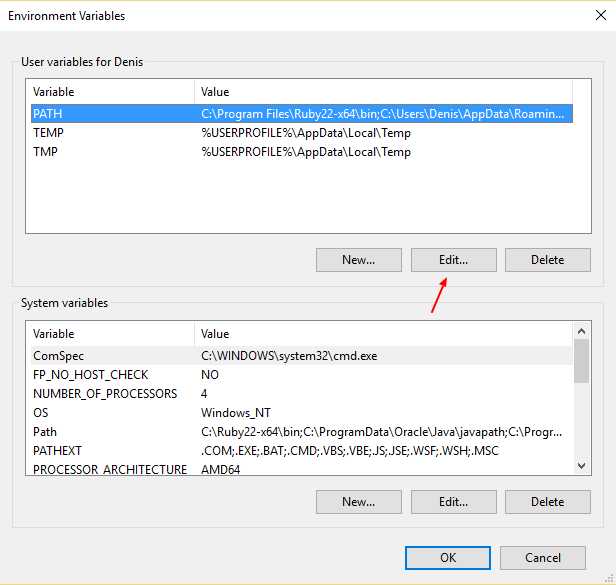
Task: Select the system Path variable
Action: tap(45, 432)
